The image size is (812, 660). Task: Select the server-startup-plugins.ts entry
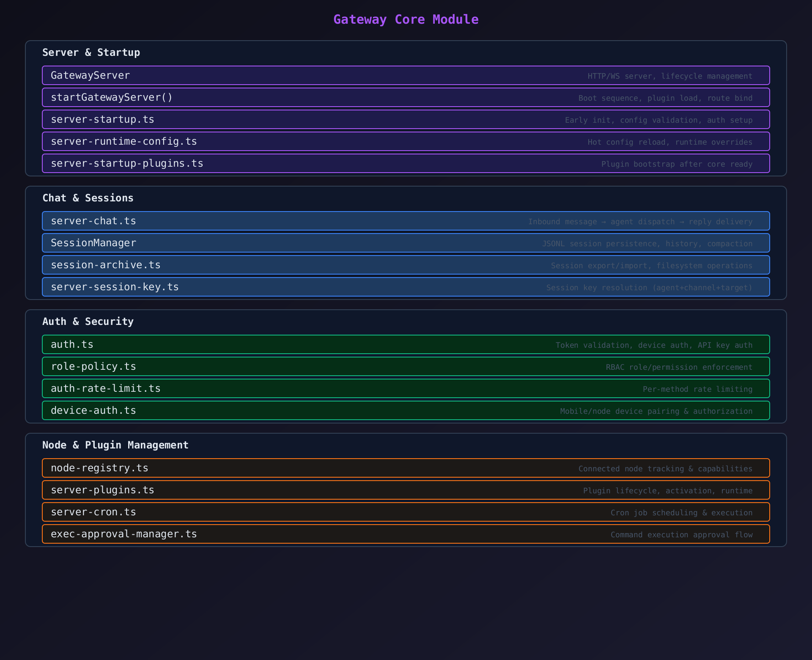click(406, 163)
